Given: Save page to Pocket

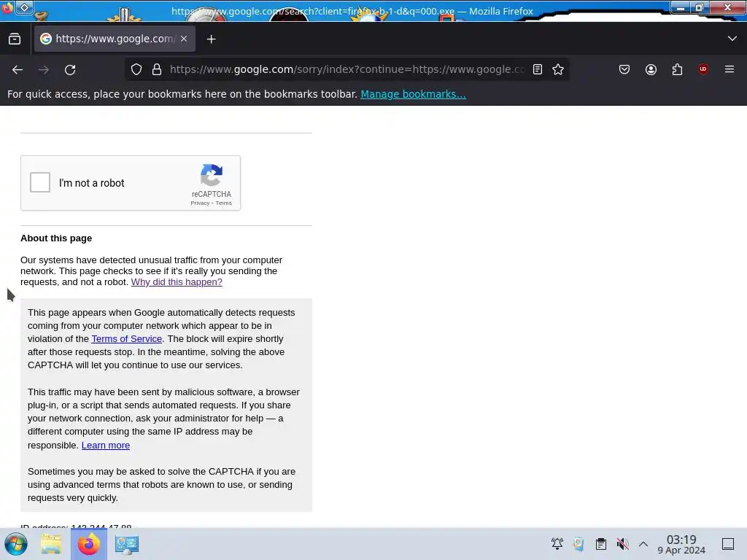Looking at the screenshot, I should pos(624,69).
